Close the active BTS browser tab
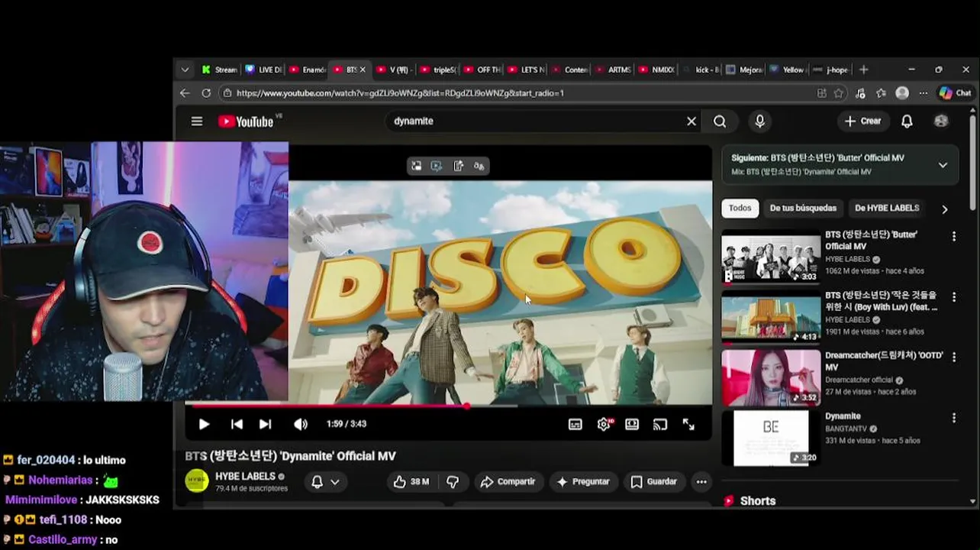The width and height of the screenshot is (980, 550). point(363,70)
